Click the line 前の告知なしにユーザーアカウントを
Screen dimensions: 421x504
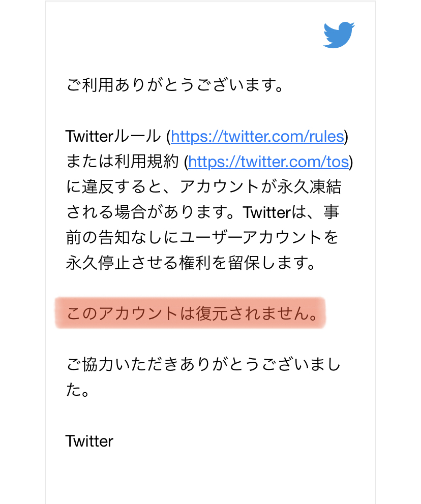pyautogui.click(x=202, y=237)
